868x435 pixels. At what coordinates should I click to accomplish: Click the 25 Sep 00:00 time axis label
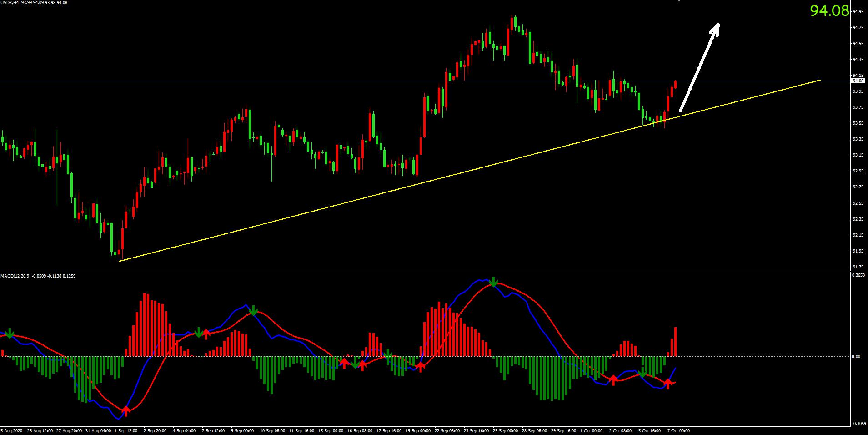506,430
